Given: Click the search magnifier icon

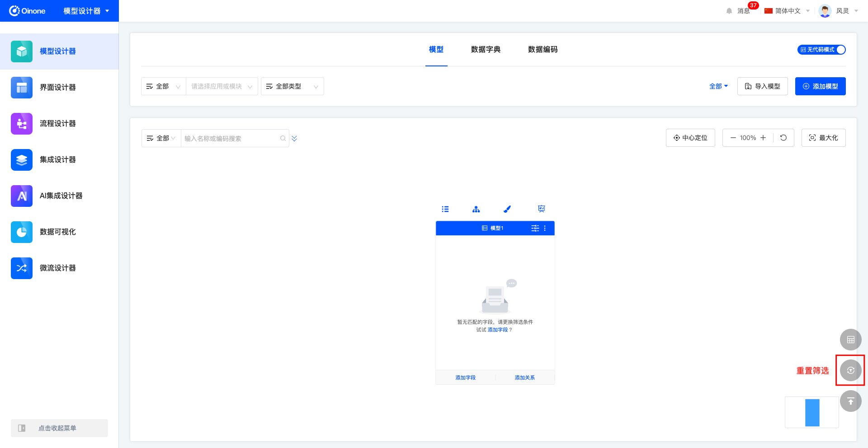Looking at the screenshot, I should [283, 138].
